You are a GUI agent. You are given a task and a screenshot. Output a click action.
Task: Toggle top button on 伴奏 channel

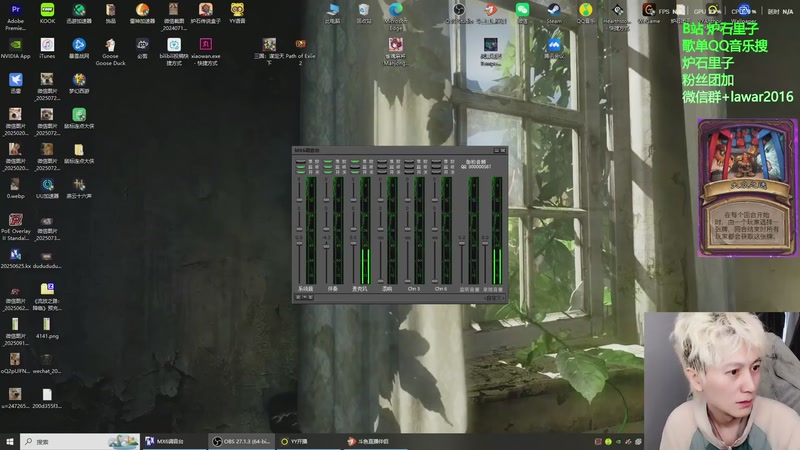pos(328,162)
